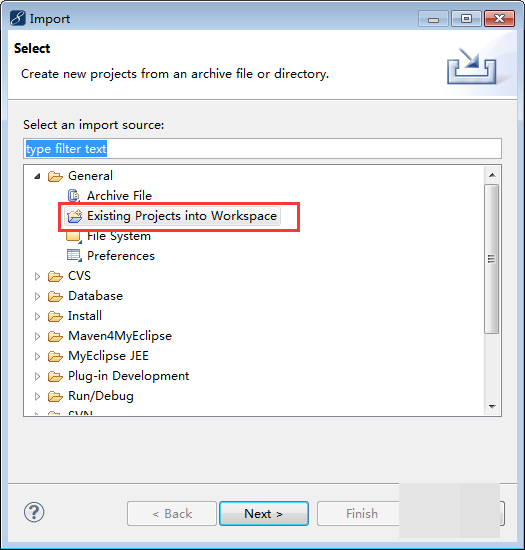Select the Preferences import source
The width and height of the screenshot is (525, 550).
(121, 256)
